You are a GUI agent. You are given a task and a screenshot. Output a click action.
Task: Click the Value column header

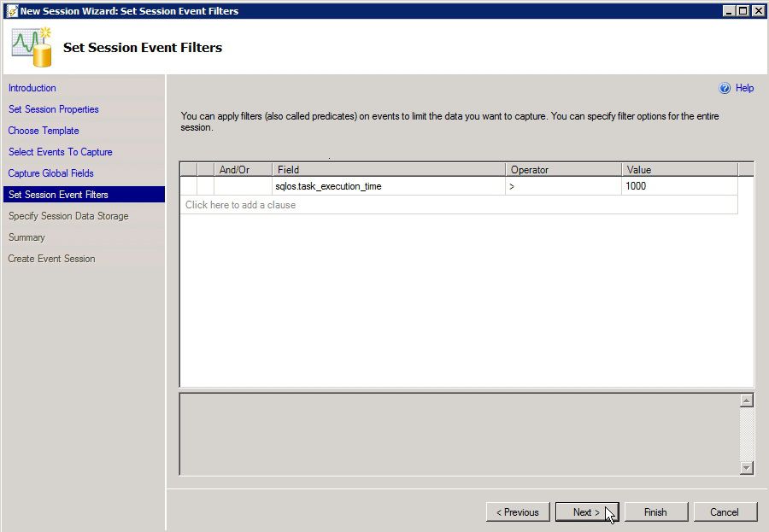coord(679,170)
